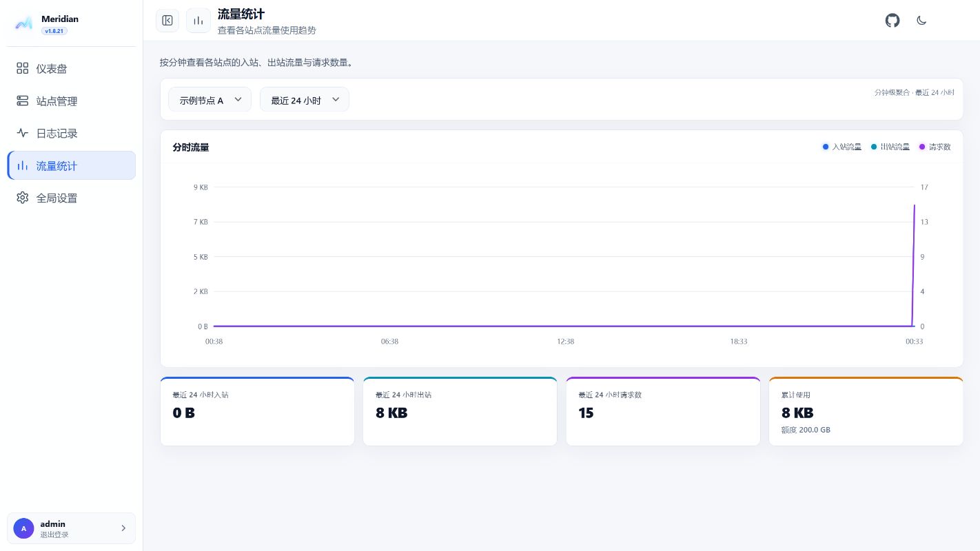Image resolution: width=980 pixels, height=551 pixels.
Task: Click the 全局设置 gear icon
Action: 23,198
